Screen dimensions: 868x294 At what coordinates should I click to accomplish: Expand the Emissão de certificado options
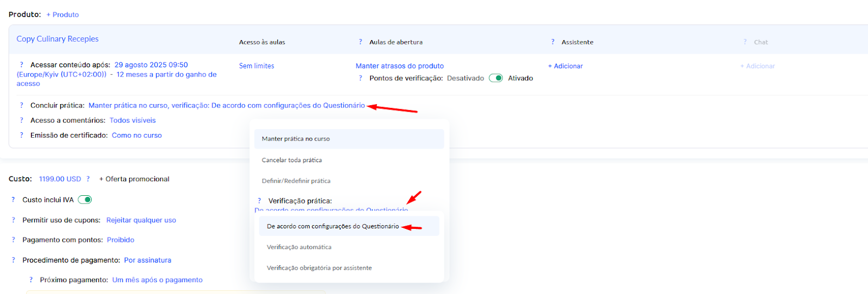pos(137,135)
